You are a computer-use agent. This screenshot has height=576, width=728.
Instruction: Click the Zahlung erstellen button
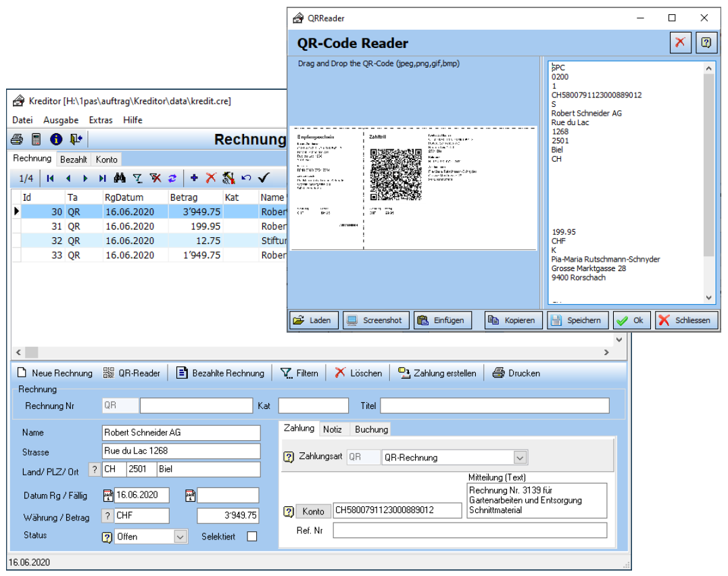pos(437,373)
